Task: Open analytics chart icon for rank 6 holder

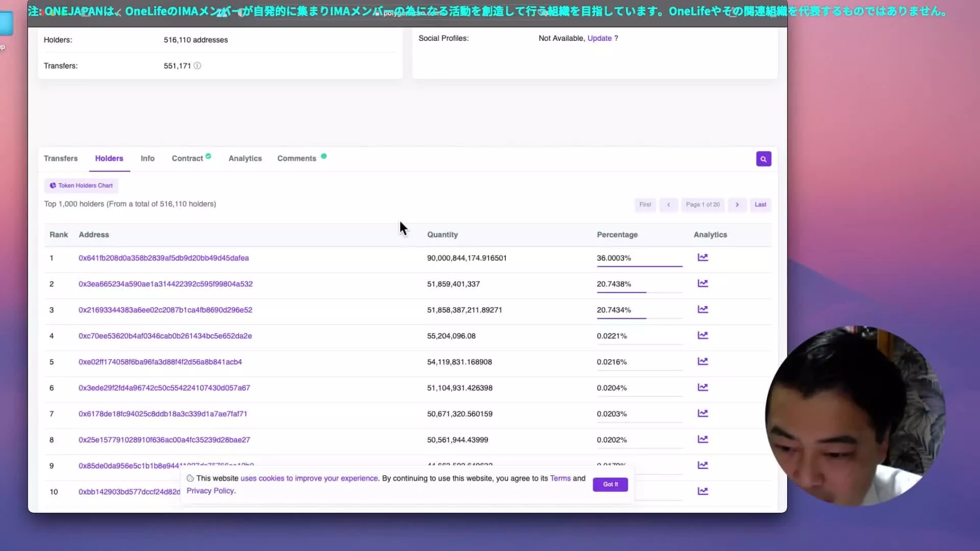Action: (702, 387)
